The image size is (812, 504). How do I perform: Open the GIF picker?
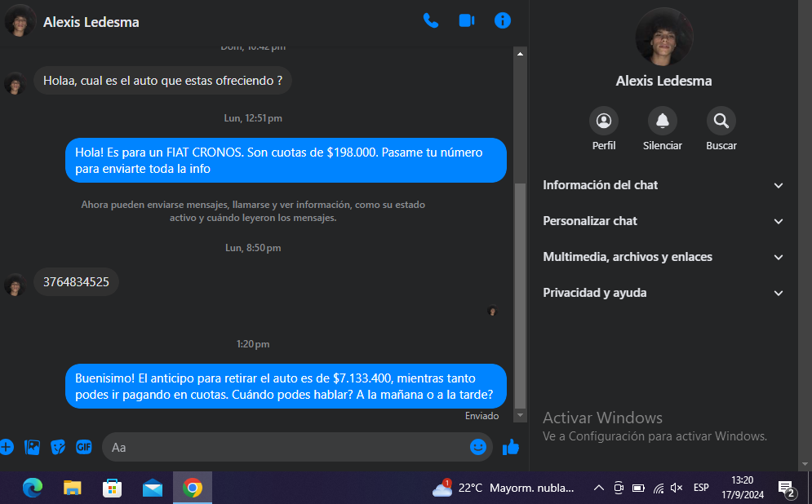click(83, 447)
